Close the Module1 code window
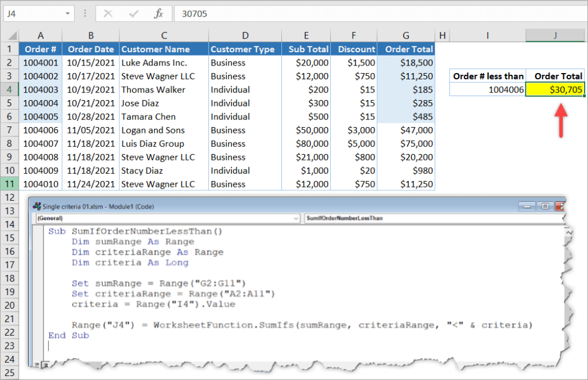Viewport: 588px width, 380px height. click(559, 206)
